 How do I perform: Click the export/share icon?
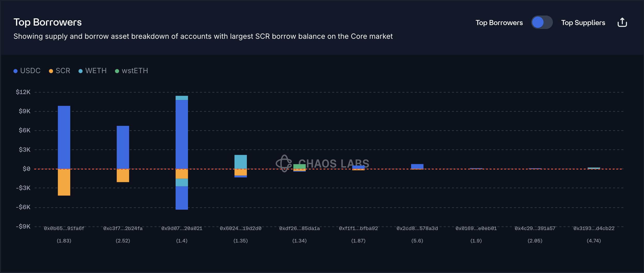click(622, 22)
